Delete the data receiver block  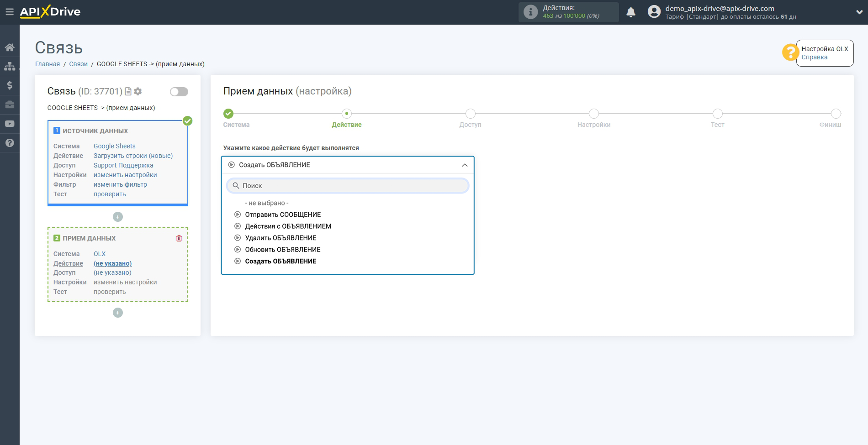coord(179,238)
